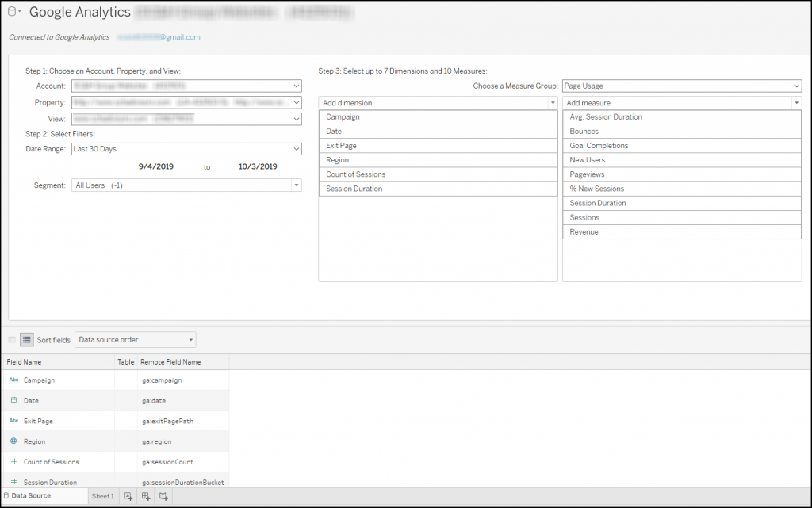The width and height of the screenshot is (812, 508).
Task: Click the New Worksheet icon
Action: point(128,497)
